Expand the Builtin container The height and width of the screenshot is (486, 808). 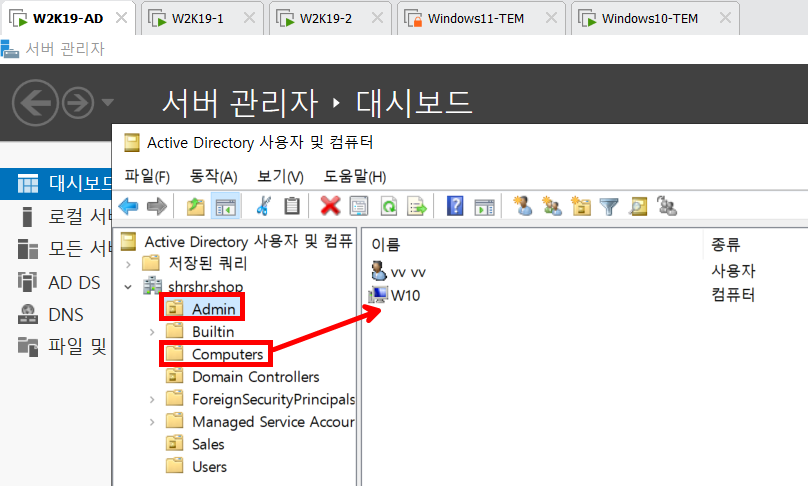coord(152,332)
